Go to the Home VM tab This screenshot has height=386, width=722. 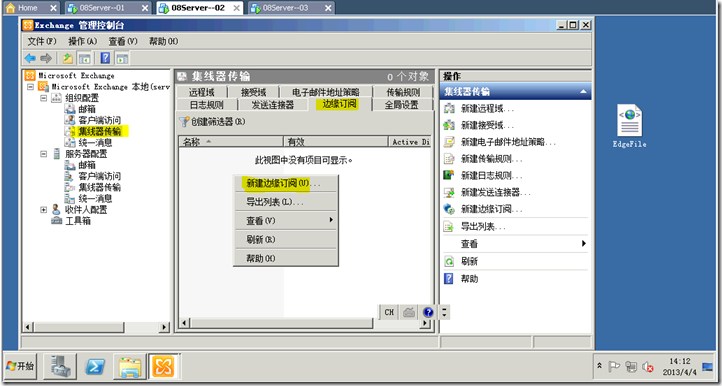[31, 8]
